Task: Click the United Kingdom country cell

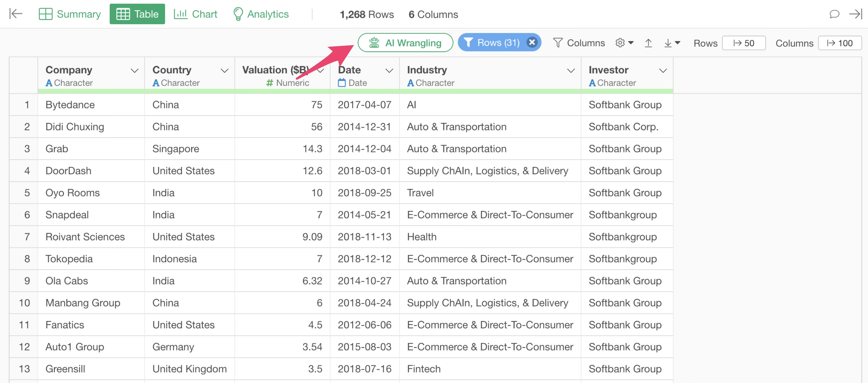Action: (x=189, y=369)
